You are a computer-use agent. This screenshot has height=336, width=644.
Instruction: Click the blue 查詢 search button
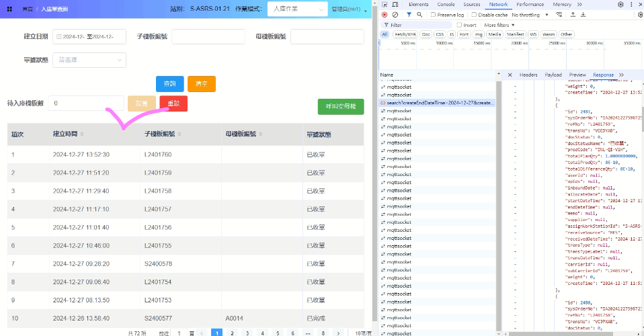coord(169,84)
